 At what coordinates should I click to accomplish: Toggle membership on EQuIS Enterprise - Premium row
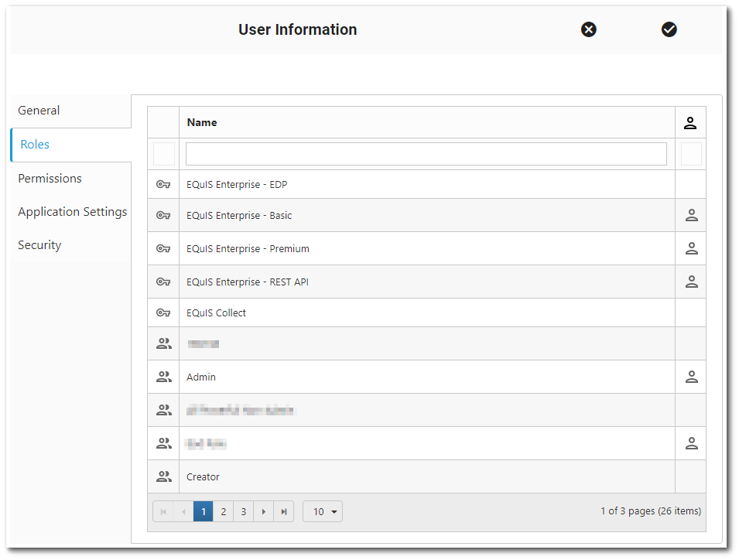click(x=691, y=248)
